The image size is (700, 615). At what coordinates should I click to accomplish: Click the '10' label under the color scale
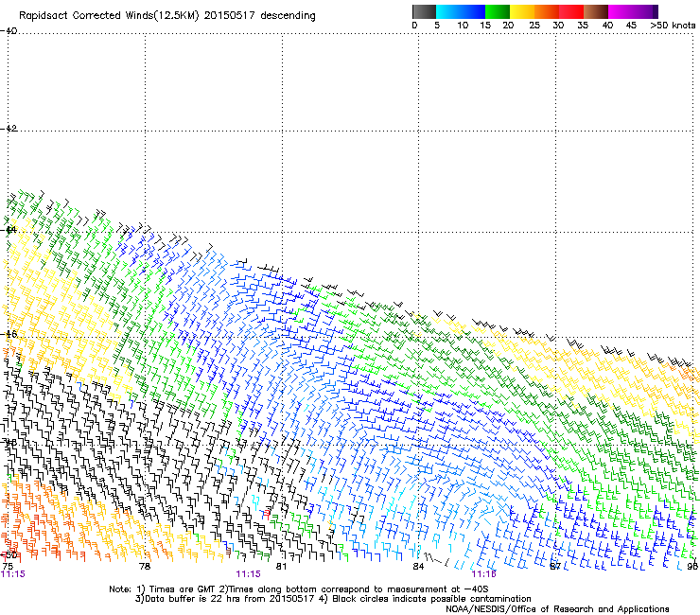[463, 26]
